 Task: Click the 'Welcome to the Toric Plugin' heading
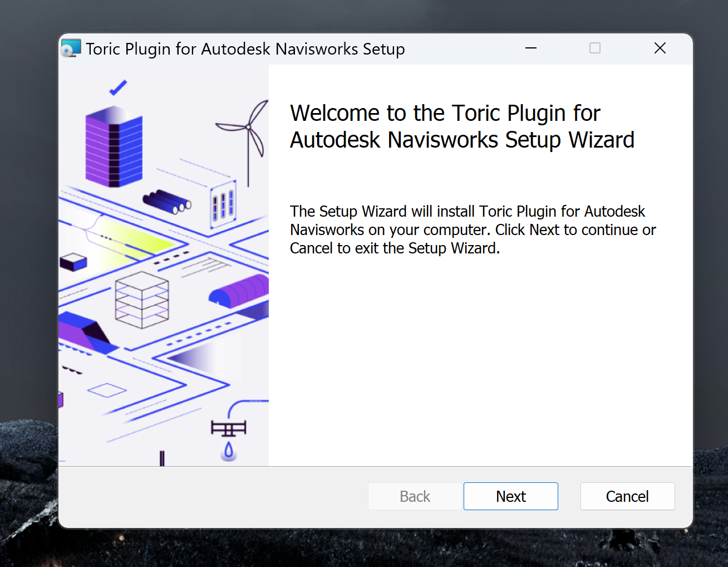[x=462, y=126]
